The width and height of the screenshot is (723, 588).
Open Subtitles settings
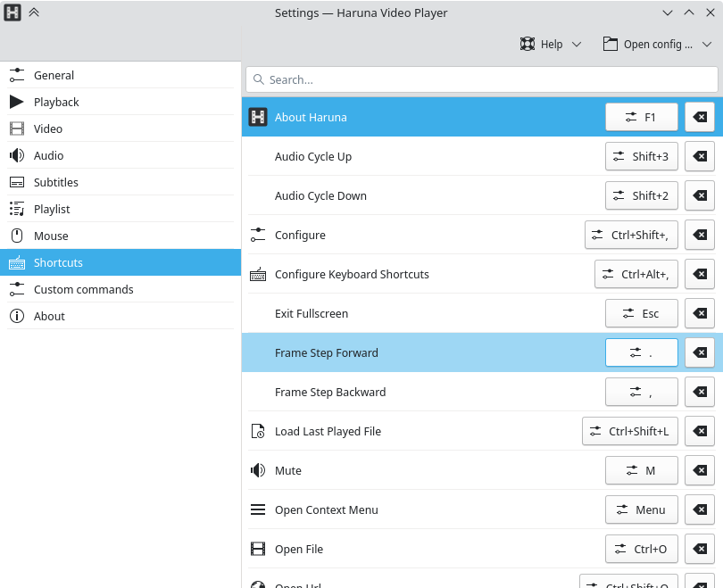(120, 182)
